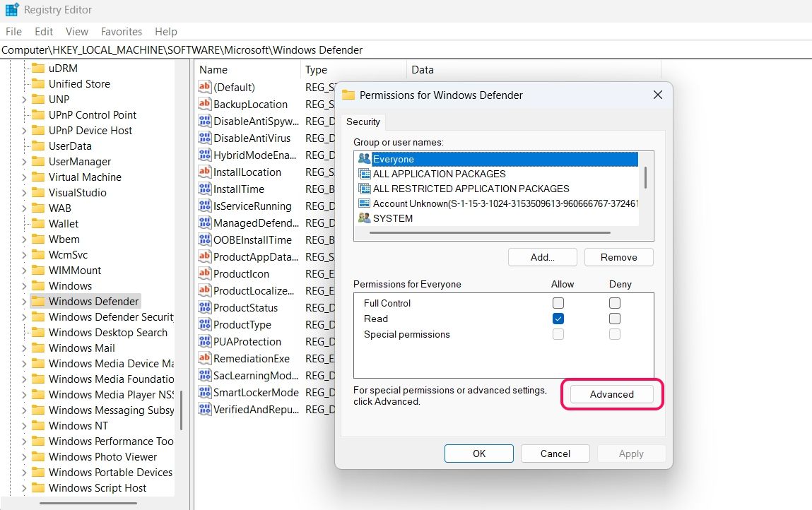Screen dimensions: 812x510
Task: Expand the UserManager key
Action: click(x=24, y=162)
